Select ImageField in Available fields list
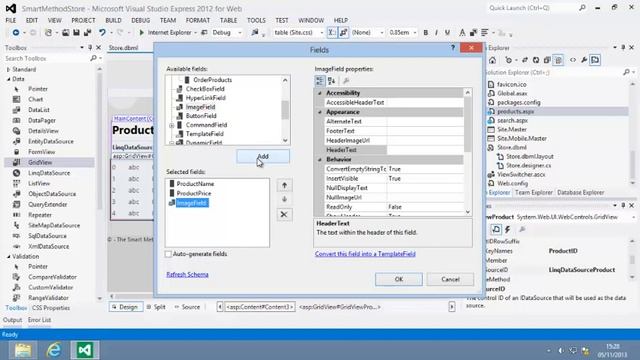640x360 pixels. [200, 107]
